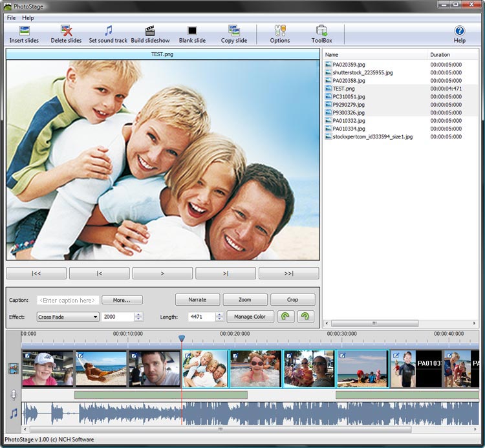Open Set sound track tool
This screenshot has width=485, height=448.
[x=108, y=31]
